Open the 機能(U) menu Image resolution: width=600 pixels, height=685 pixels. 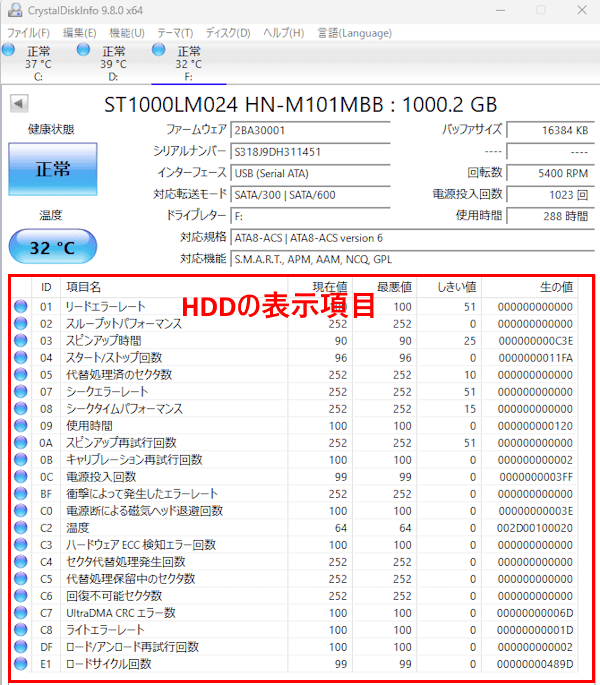[127, 33]
